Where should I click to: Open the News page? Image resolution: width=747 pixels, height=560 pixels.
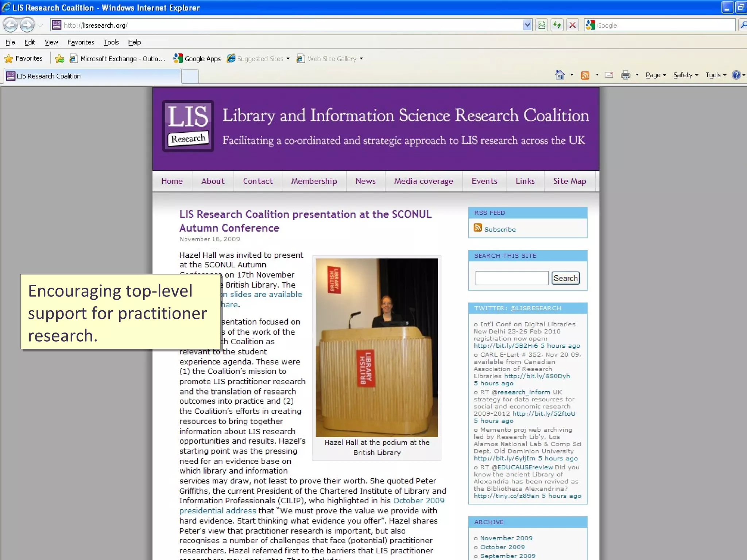coord(365,181)
